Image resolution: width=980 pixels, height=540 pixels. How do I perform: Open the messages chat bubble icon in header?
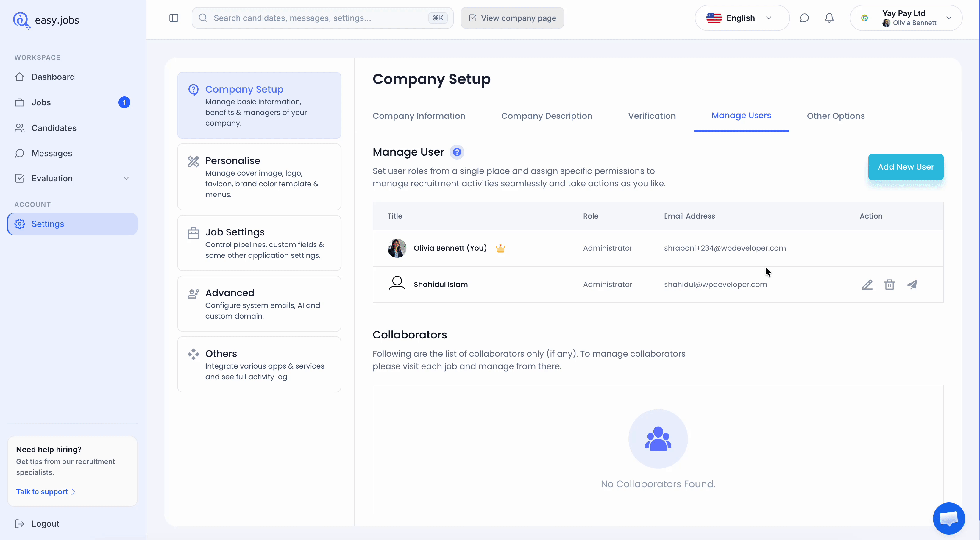point(804,18)
